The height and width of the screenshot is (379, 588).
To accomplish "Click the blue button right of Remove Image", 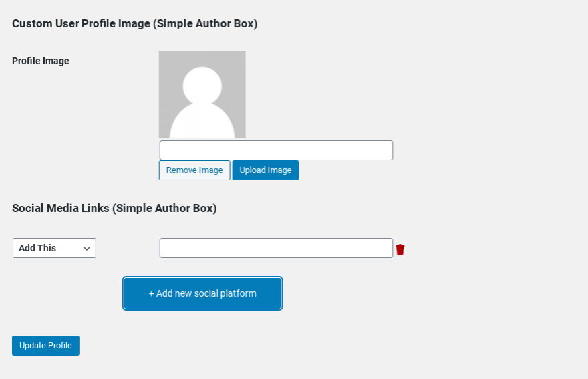I will point(265,170).
